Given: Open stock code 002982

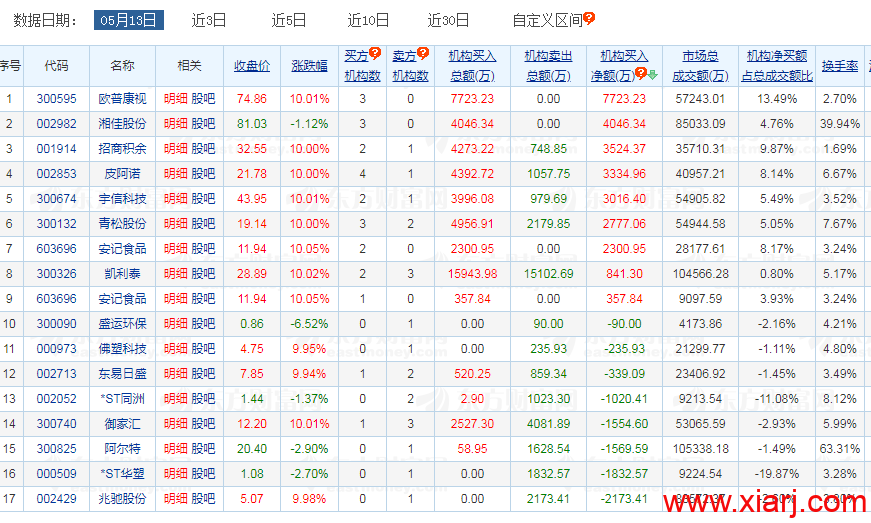Looking at the screenshot, I should [57, 124].
